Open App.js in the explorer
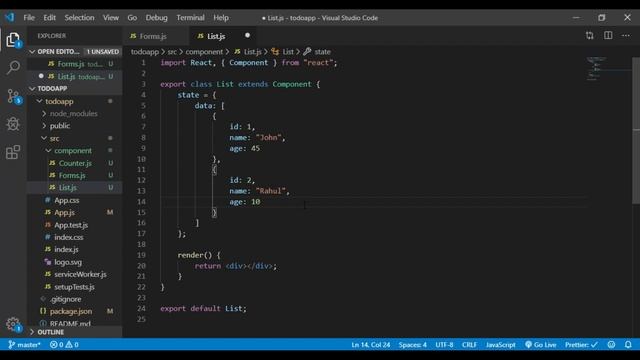 64,212
